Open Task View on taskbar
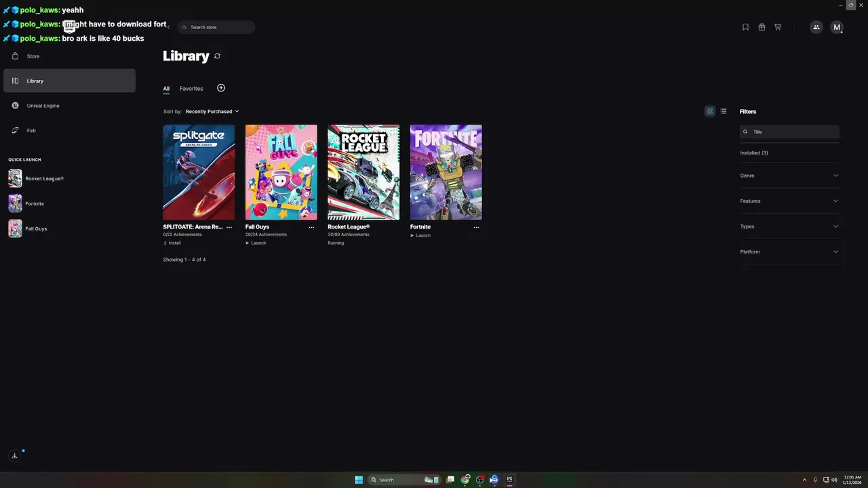868x488 pixels. click(450, 480)
